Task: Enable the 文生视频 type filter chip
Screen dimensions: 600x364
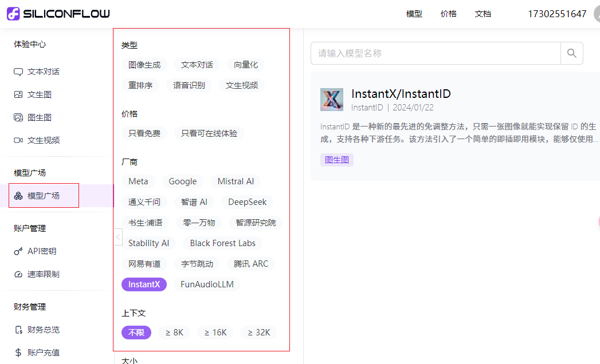Action: click(x=242, y=85)
